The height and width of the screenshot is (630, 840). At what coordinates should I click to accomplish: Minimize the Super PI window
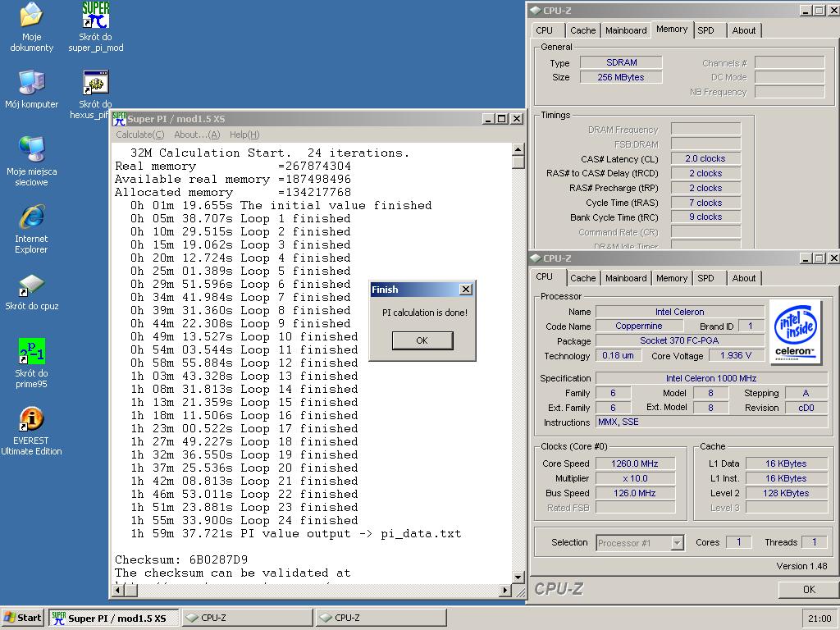[487, 119]
